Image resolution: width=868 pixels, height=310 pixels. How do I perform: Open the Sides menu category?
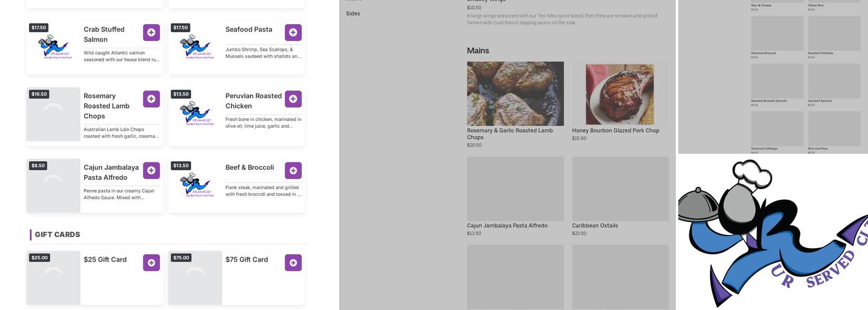pos(353,14)
